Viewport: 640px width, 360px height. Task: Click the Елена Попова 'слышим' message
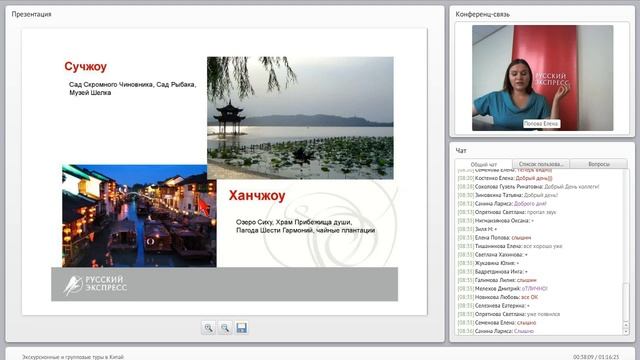tap(494, 238)
